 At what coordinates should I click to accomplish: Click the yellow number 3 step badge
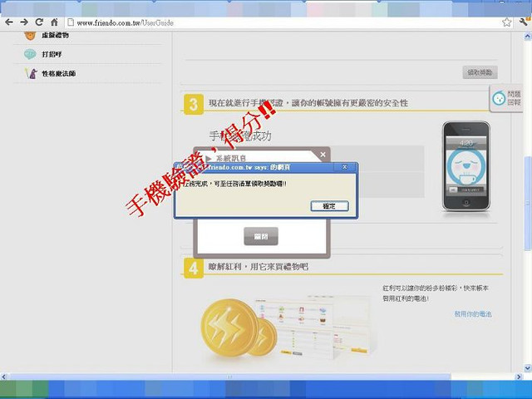pyautogui.click(x=194, y=104)
